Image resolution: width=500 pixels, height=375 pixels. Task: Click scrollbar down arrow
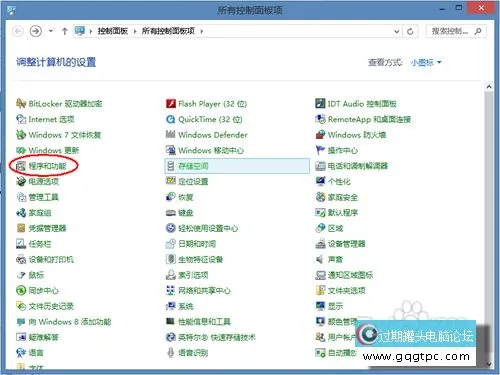[x=489, y=364]
